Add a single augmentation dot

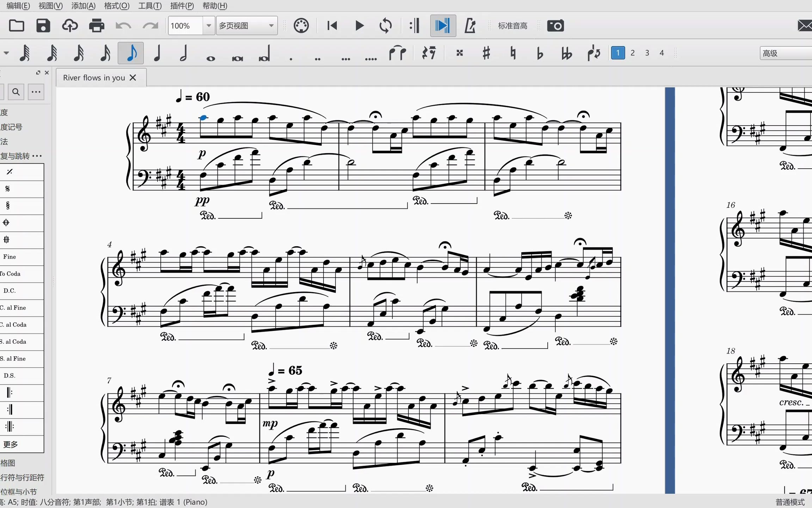coord(291,59)
